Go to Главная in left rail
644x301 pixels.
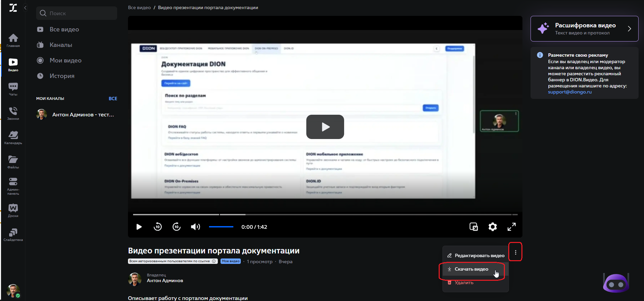coord(13,40)
